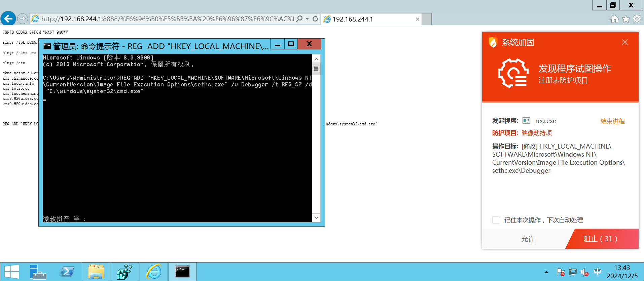Open the IE home page icon
Screen dimensions: 644x281
[x=615, y=19]
